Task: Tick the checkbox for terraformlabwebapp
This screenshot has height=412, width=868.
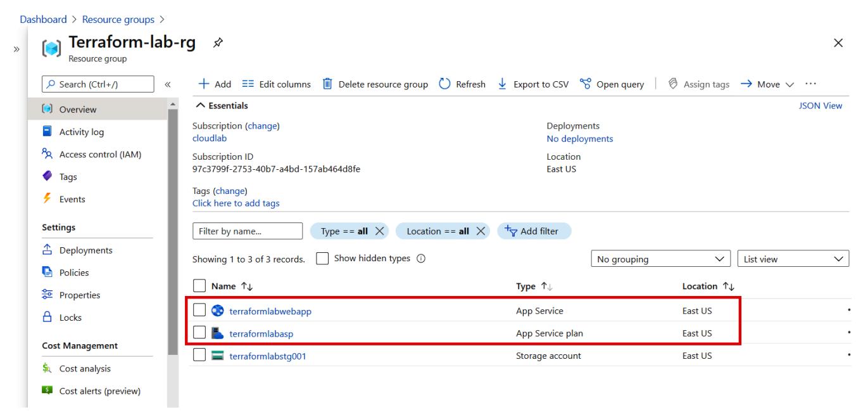Action: 200,311
